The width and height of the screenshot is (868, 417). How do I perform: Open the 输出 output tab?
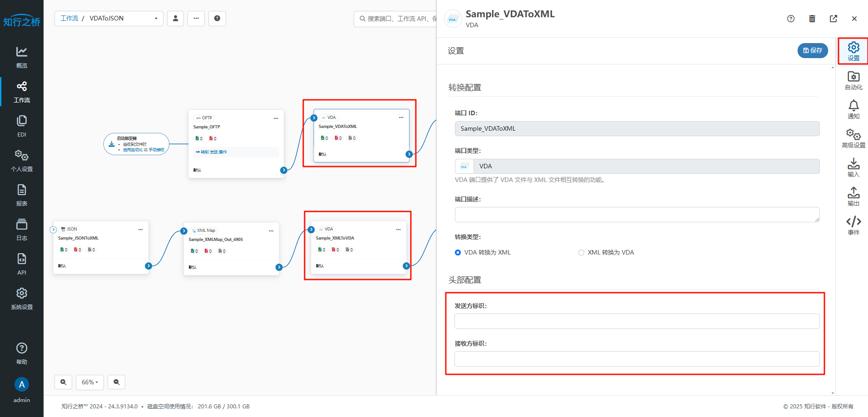[853, 196]
